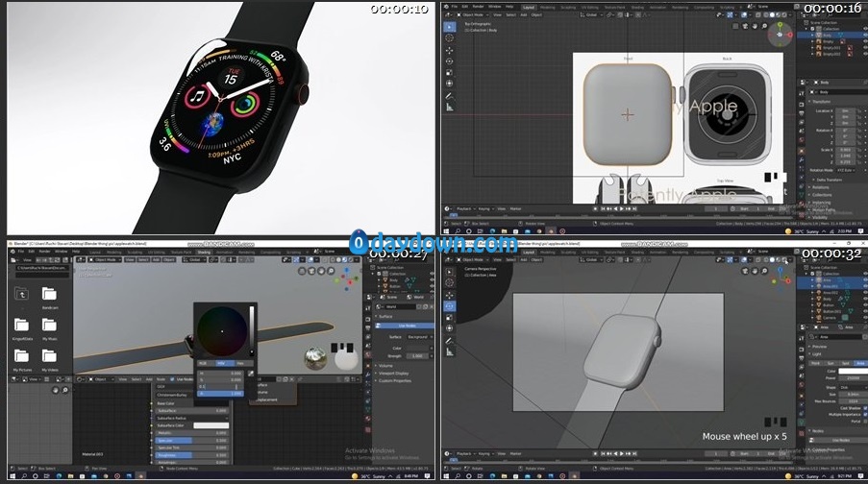Choose the Annotate pencil tool in 00:00:16 frame

click(x=449, y=96)
